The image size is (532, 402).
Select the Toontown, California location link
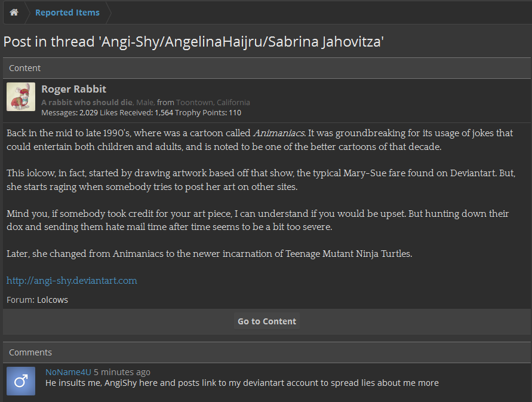pyautogui.click(x=213, y=102)
